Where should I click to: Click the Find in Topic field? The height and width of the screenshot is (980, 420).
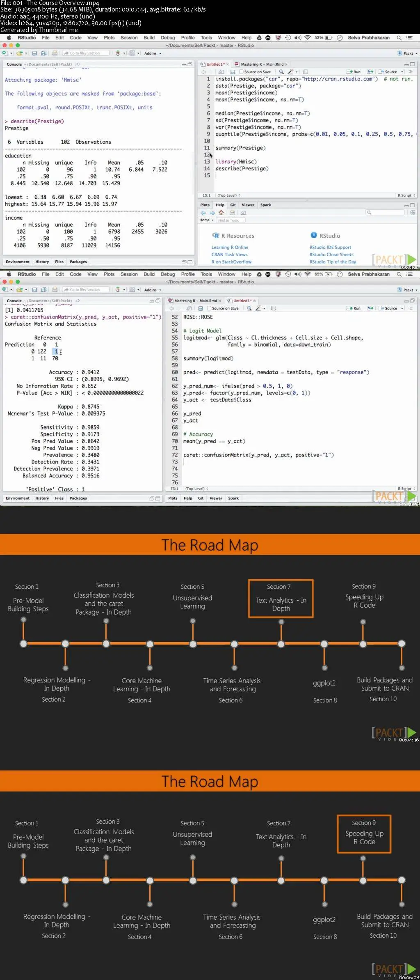click(231, 220)
